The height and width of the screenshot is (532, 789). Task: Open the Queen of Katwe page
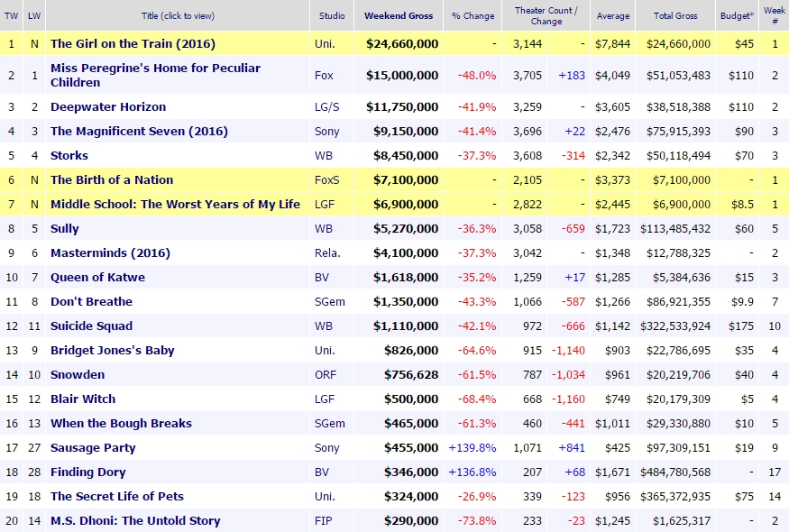[x=97, y=277]
